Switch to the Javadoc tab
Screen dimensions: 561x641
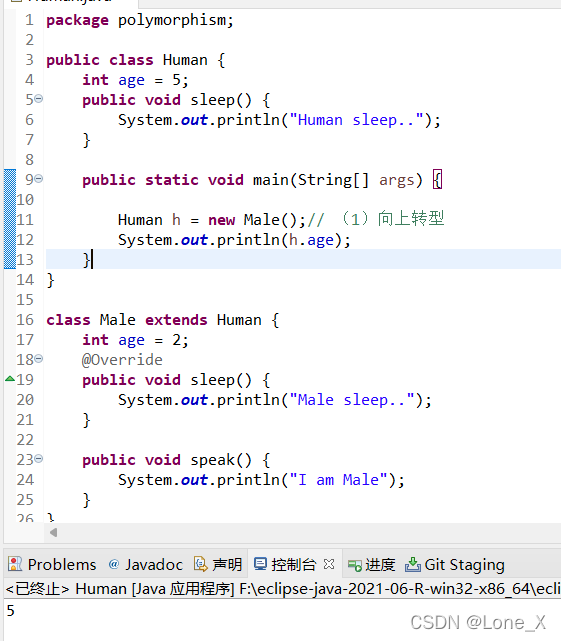[x=146, y=565]
